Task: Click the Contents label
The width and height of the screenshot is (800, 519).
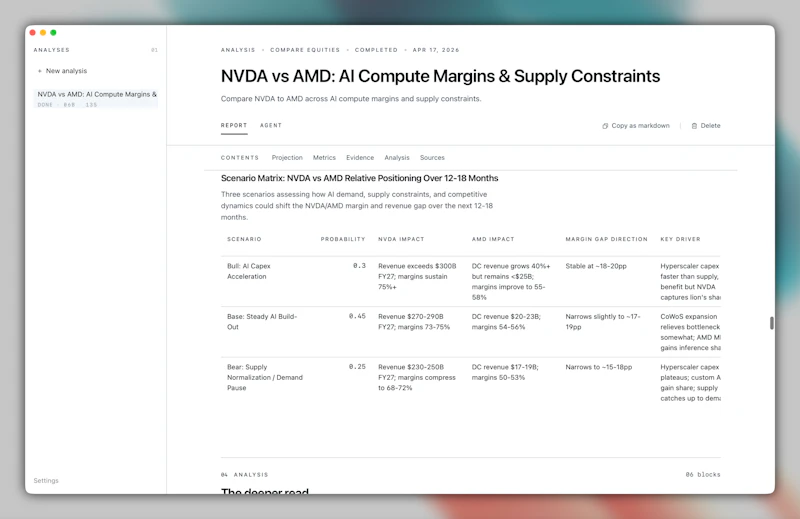Action: (x=240, y=158)
